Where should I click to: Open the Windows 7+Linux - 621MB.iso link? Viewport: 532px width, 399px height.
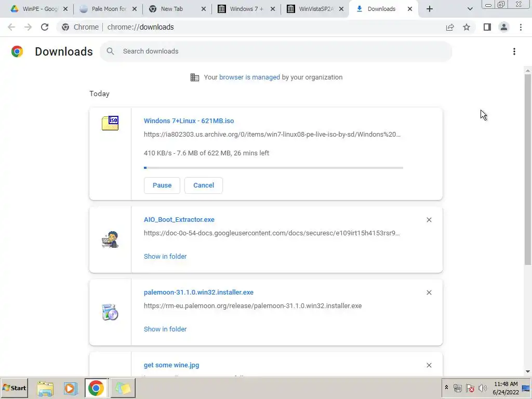tap(189, 121)
